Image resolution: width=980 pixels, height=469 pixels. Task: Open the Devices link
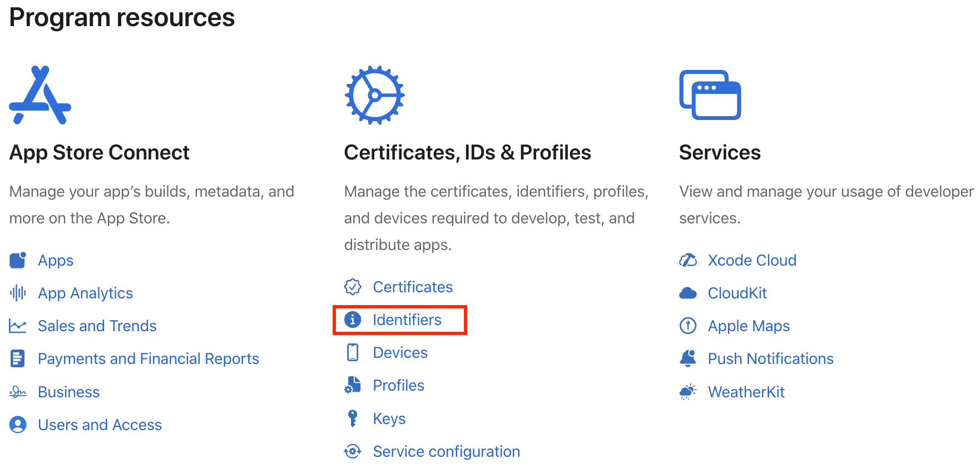(x=400, y=352)
